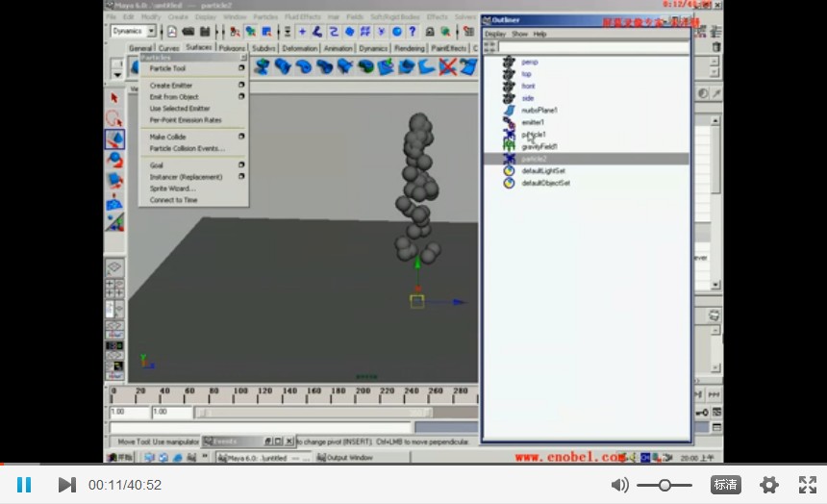
Task: Select persp camera in Outliner
Action: [x=530, y=62]
